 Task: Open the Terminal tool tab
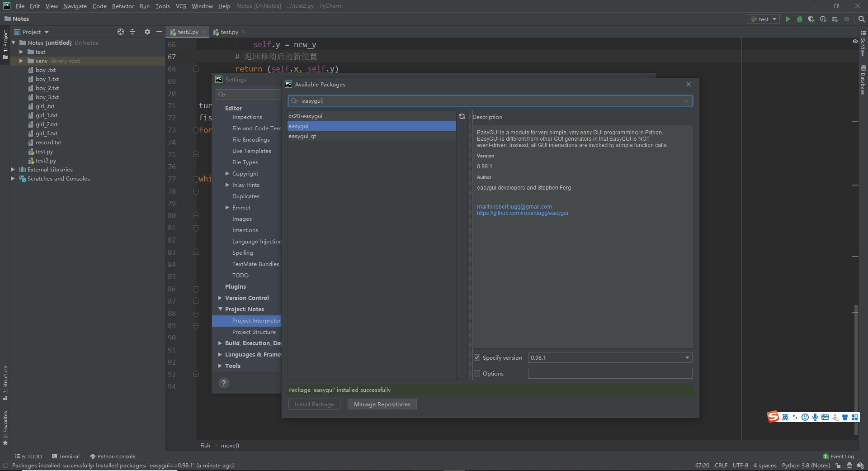coord(66,457)
